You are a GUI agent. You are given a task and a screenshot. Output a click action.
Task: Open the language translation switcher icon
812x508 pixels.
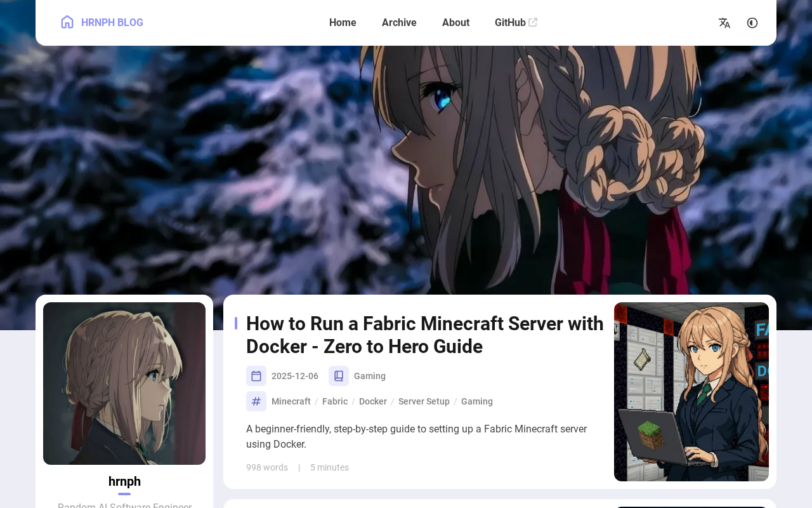point(724,23)
